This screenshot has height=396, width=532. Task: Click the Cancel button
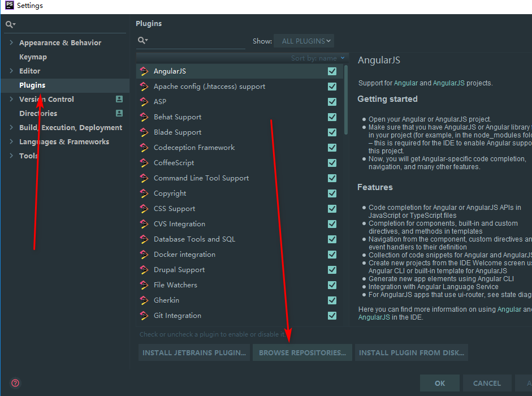[x=487, y=383]
